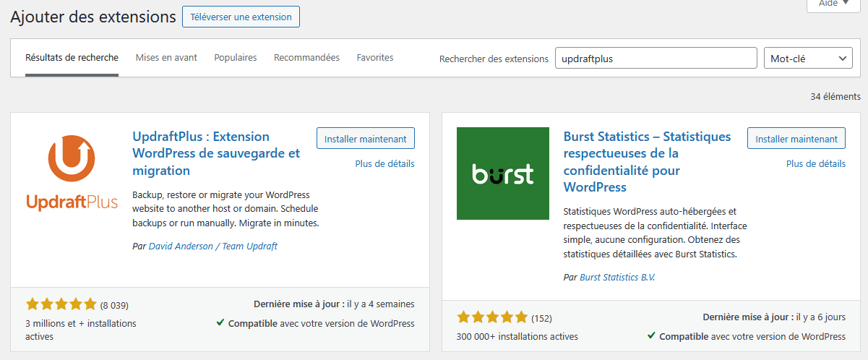This screenshot has width=868, height=360.
Task: Click the Burst Statistics green logo
Action: [x=503, y=173]
